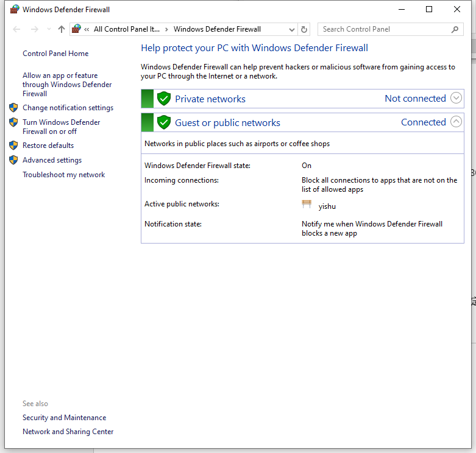Viewport: 476px width, 453px height.
Task: Click shield icon beside Change notification settings
Action: pos(13,107)
